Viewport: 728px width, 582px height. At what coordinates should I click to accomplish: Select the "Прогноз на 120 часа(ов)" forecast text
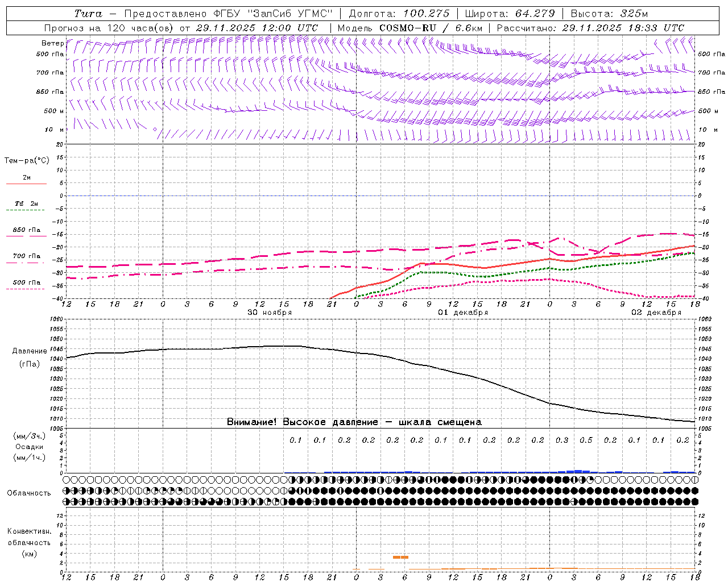pos(109,28)
